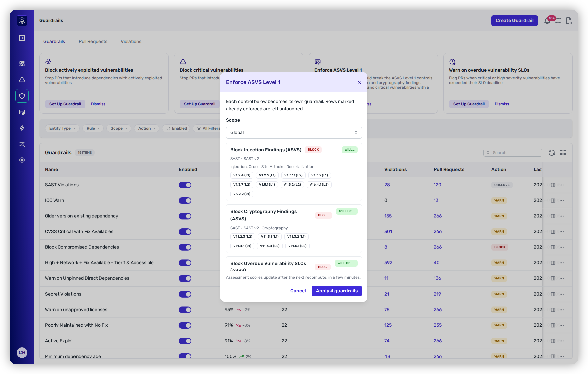Click the V1.2.4 (L1) control chip
588x374 pixels.
pyautogui.click(x=242, y=175)
